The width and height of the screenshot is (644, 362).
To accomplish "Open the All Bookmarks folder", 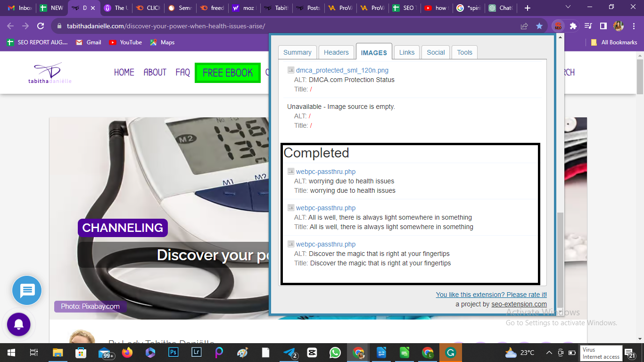I will pos(614,42).
